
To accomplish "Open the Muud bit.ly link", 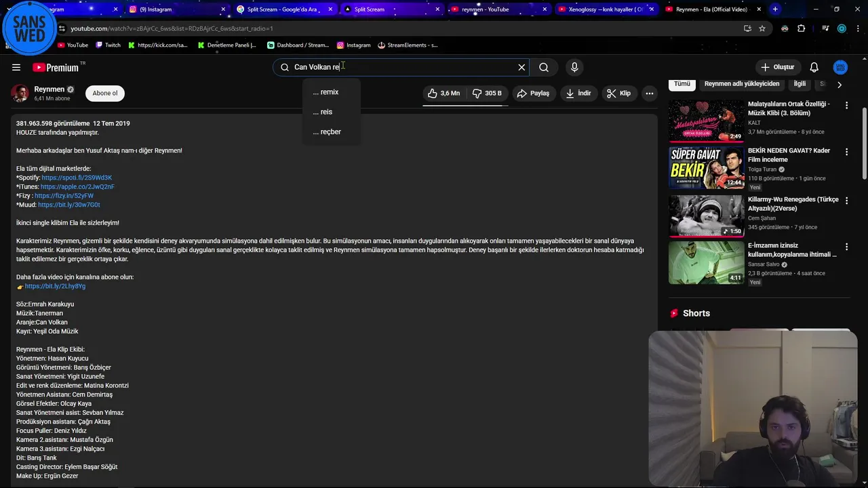I will pyautogui.click(x=68, y=205).
